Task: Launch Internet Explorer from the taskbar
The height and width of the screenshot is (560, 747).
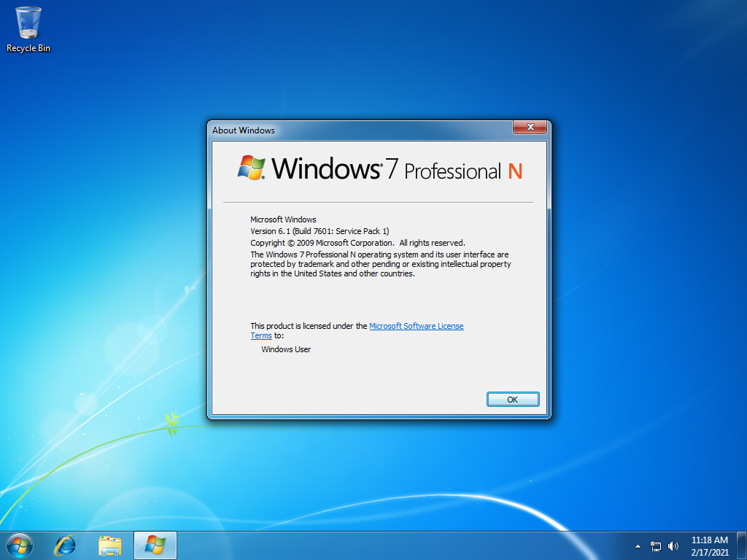Action: 65,545
